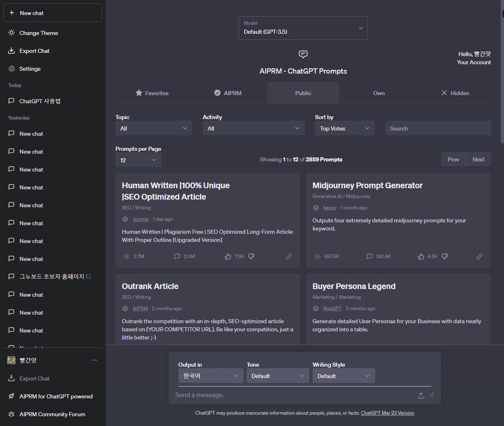Upvote the Human Written article prompt
This screenshot has height=426, width=504.
click(x=228, y=256)
